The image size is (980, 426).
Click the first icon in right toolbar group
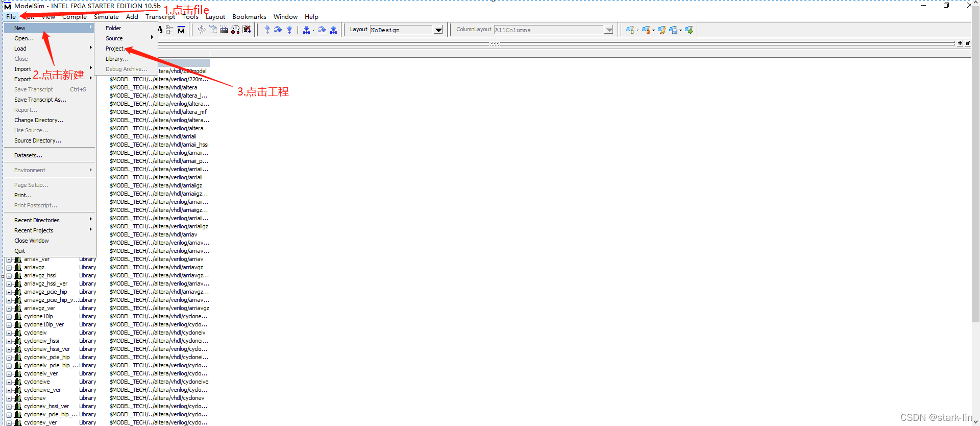coord(631,30)
